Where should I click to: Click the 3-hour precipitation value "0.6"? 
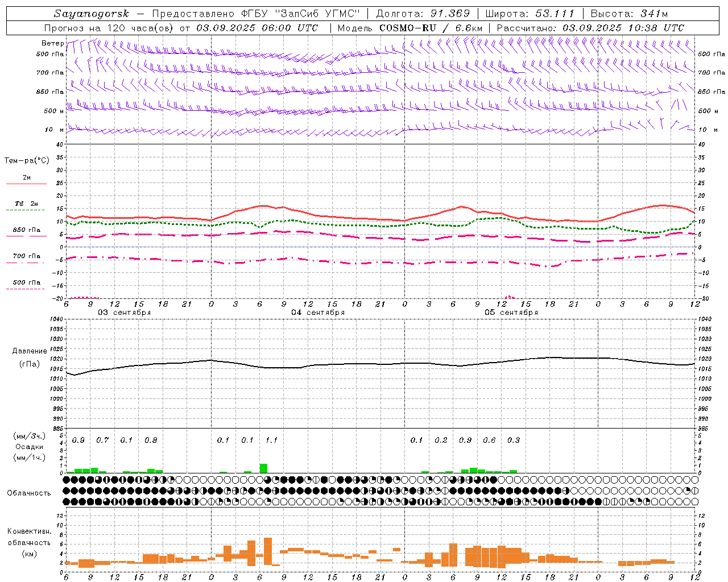pos(489,440)
